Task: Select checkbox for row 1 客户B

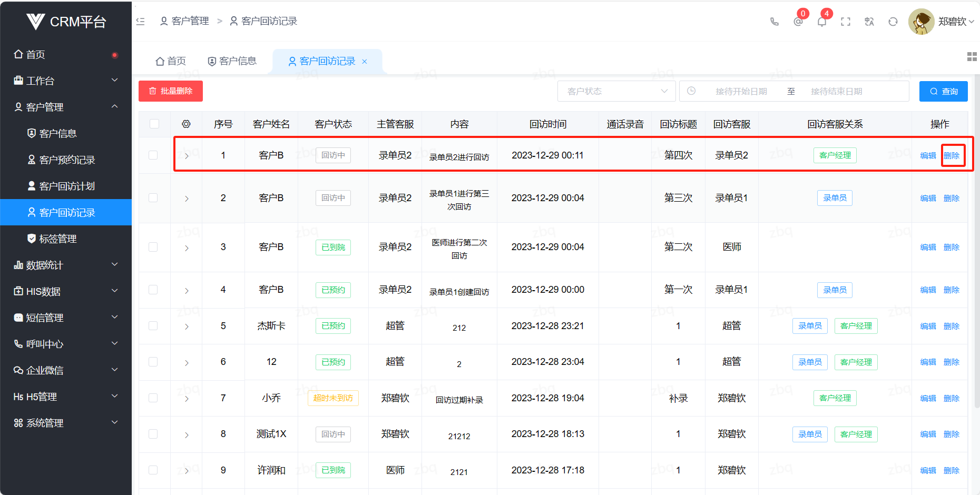Action: point(153,155)
